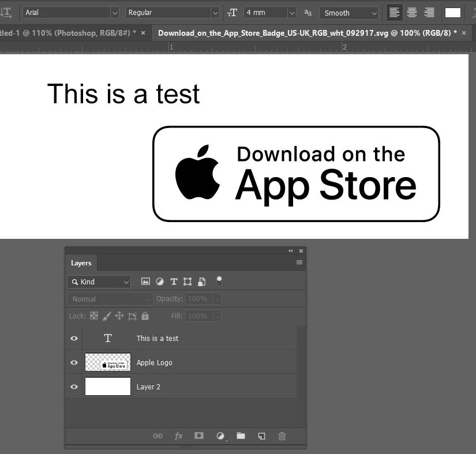Lock layer position
This screenshot has height=454, width=476.
click(119, 316)
